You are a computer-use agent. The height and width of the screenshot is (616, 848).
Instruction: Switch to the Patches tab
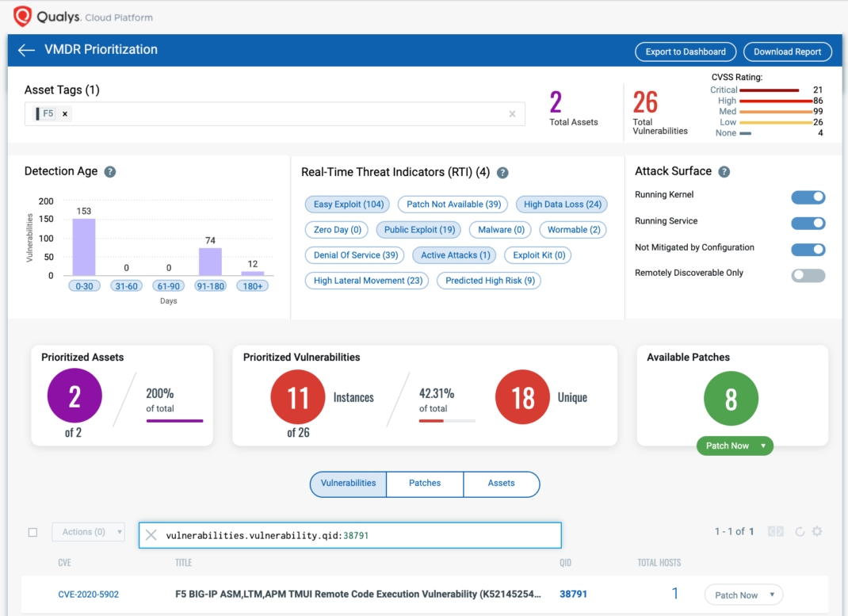pyautogui.click(x=425, y=484)
